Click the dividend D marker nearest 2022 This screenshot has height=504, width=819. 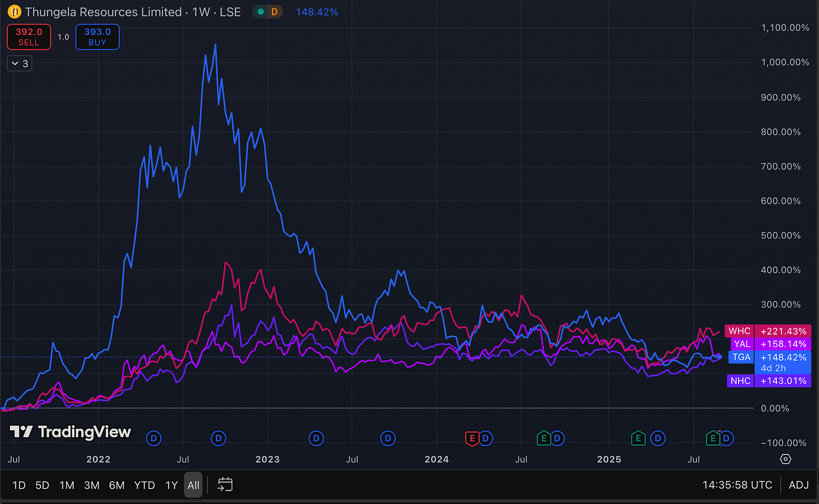pyautogui.click(x=154, y=438)
